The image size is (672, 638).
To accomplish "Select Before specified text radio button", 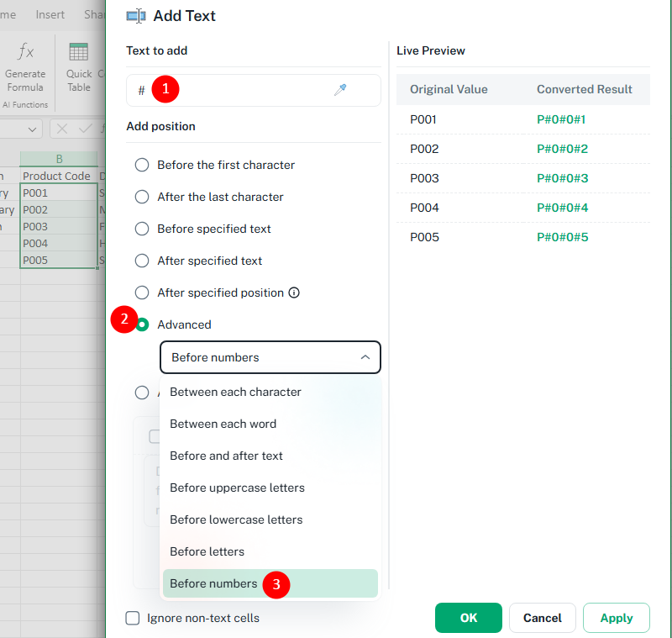I will (x=142, y=229).
